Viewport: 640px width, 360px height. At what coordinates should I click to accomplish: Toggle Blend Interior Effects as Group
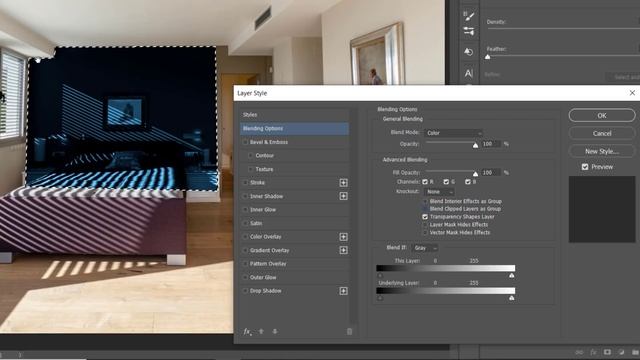coord(425,201)
